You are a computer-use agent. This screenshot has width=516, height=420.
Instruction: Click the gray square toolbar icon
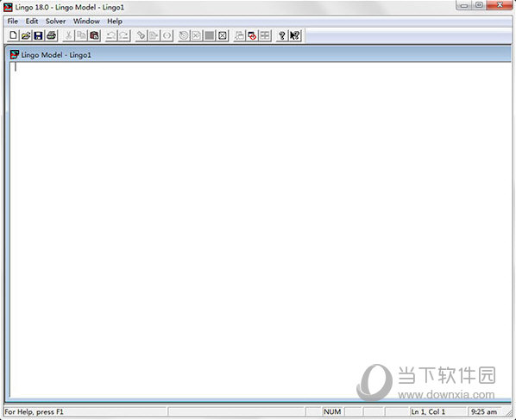[210, 35]
